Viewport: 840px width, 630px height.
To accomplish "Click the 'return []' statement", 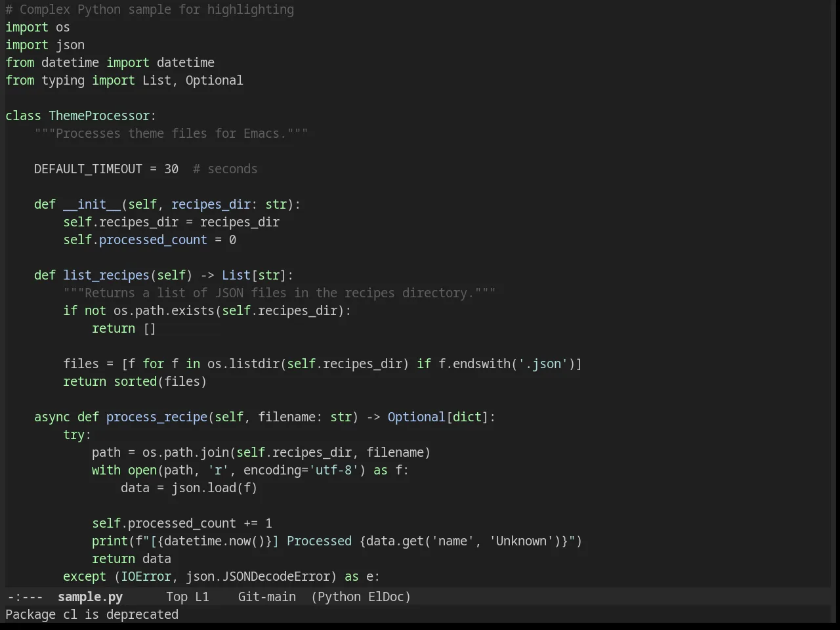I will coord(124,329).
